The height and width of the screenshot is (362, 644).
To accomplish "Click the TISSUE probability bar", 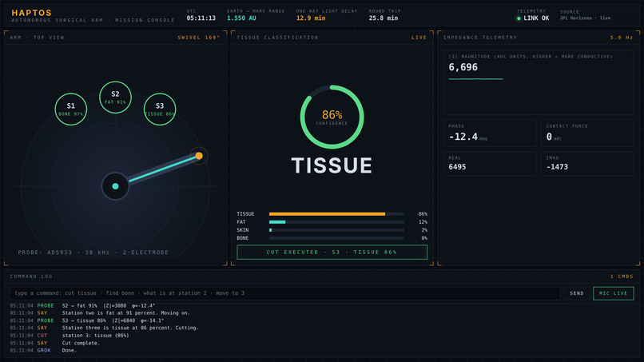I will (336, 214).
